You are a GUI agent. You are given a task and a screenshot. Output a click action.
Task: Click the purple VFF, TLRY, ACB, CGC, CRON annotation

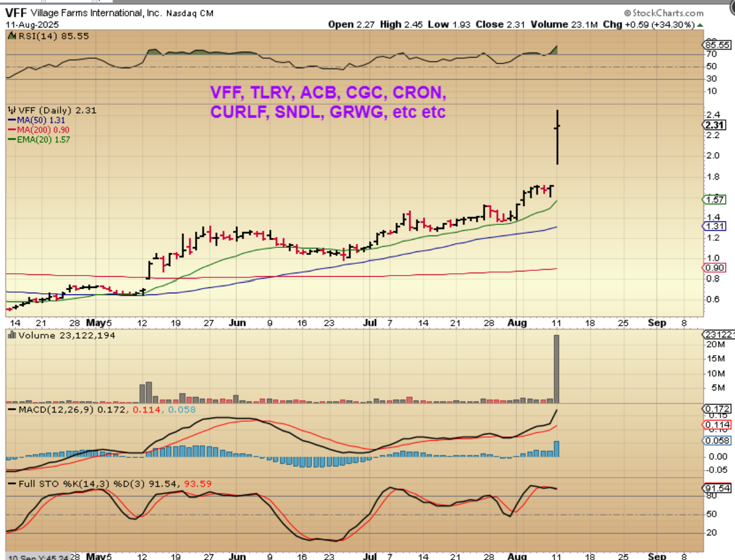(x=329, y=92)
